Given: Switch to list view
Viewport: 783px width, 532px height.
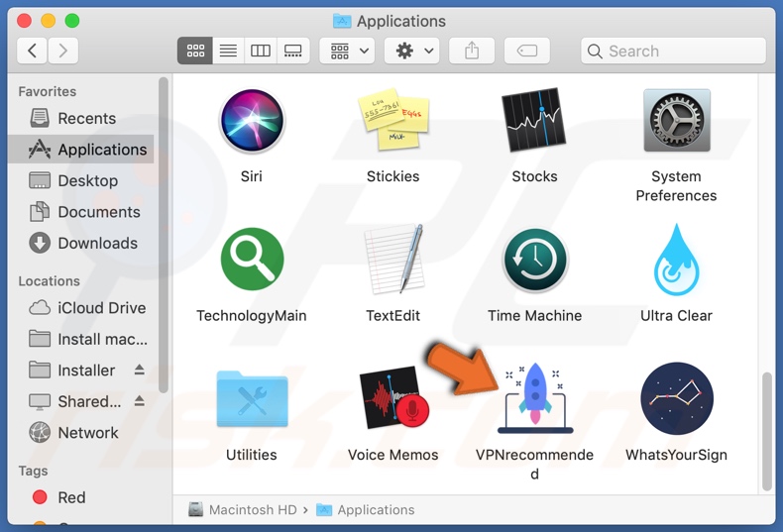Looking at the screenshot, I should (x=228, y=51).
